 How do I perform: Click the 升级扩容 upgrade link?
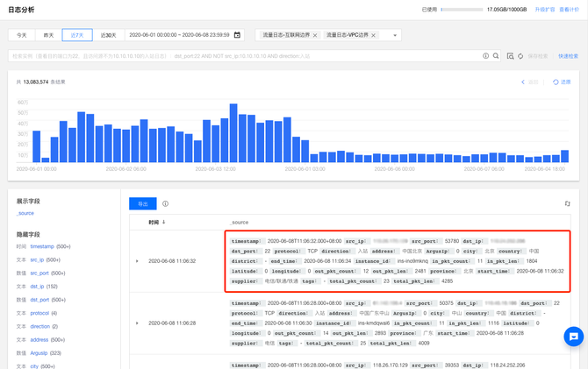click(x=544, y=10)
